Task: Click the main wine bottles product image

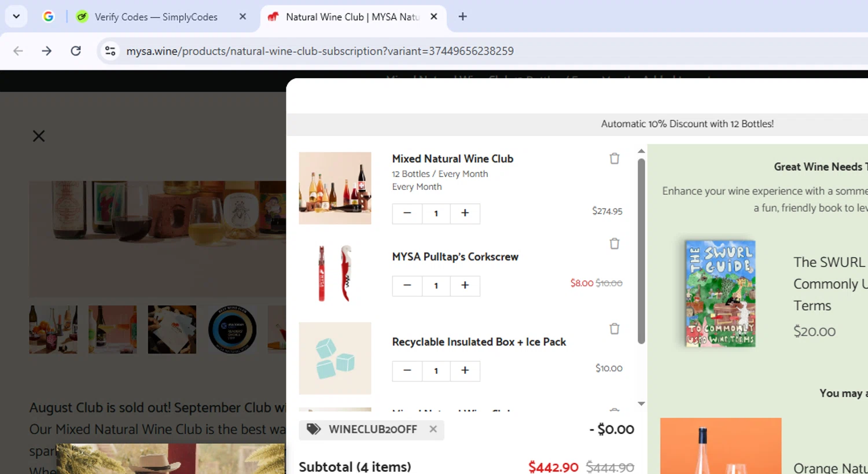Action: click(157, 239)
